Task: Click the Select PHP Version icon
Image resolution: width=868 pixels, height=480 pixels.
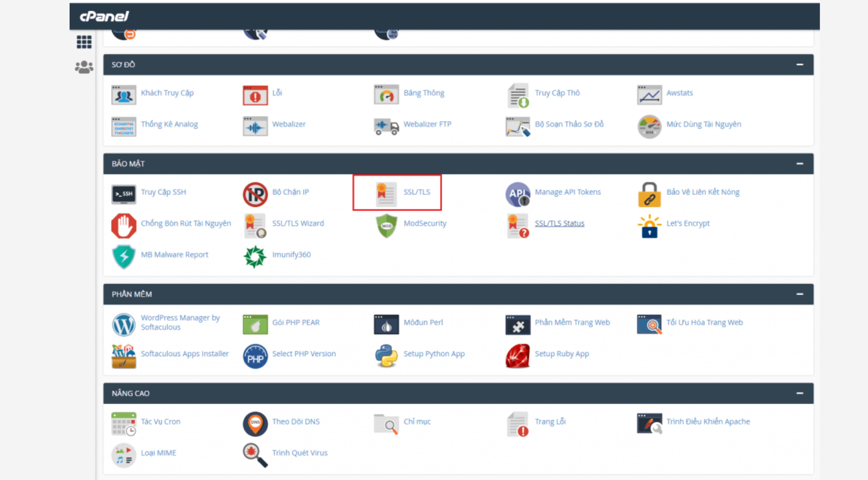Action: 255,356
